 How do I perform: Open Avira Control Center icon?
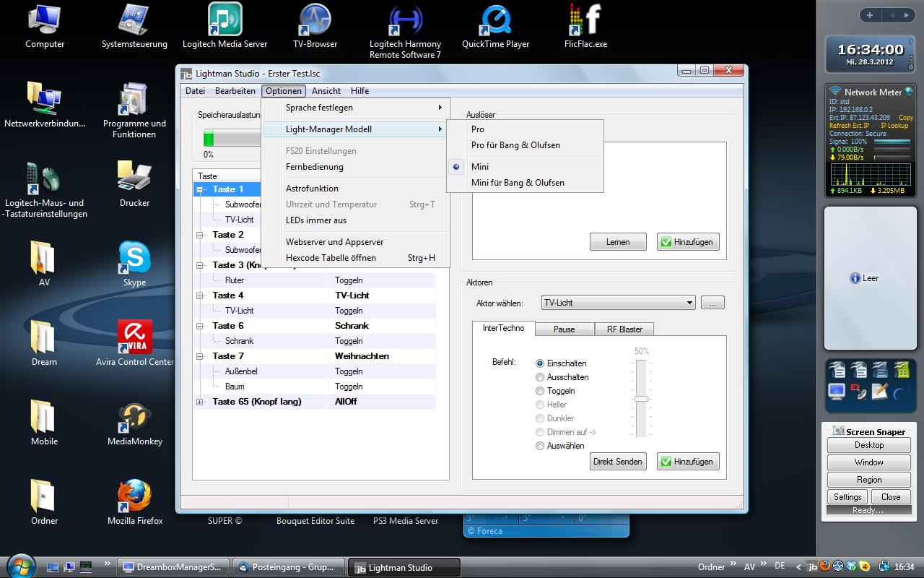click(134, 338)
